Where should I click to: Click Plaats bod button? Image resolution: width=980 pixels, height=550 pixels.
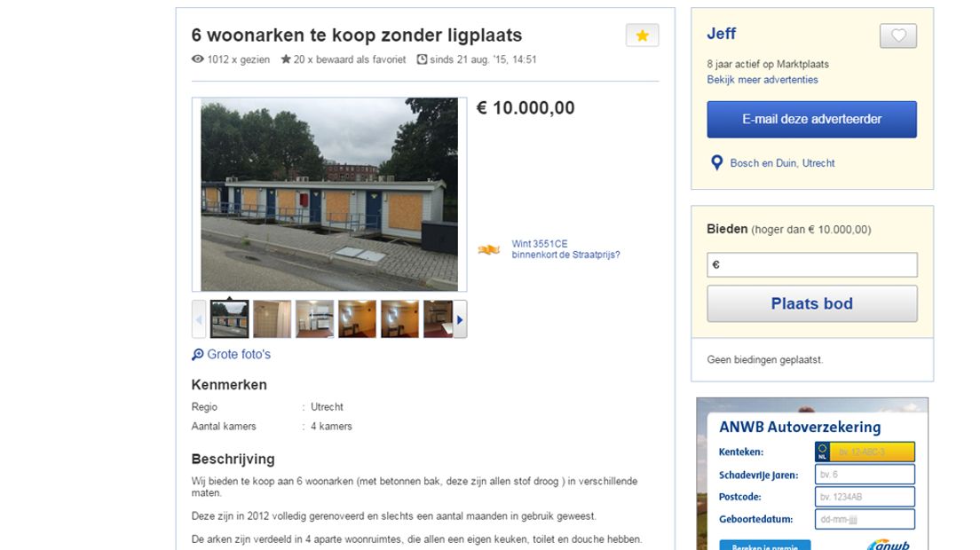[812, 304]
